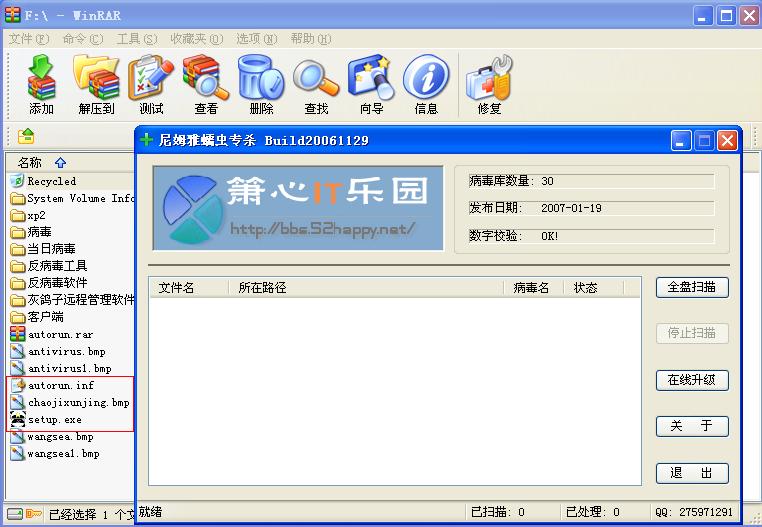Click the 已处理: 0 status entry
Image resolution: width=762 pixels, height=527 pixels.
point(593,512)
